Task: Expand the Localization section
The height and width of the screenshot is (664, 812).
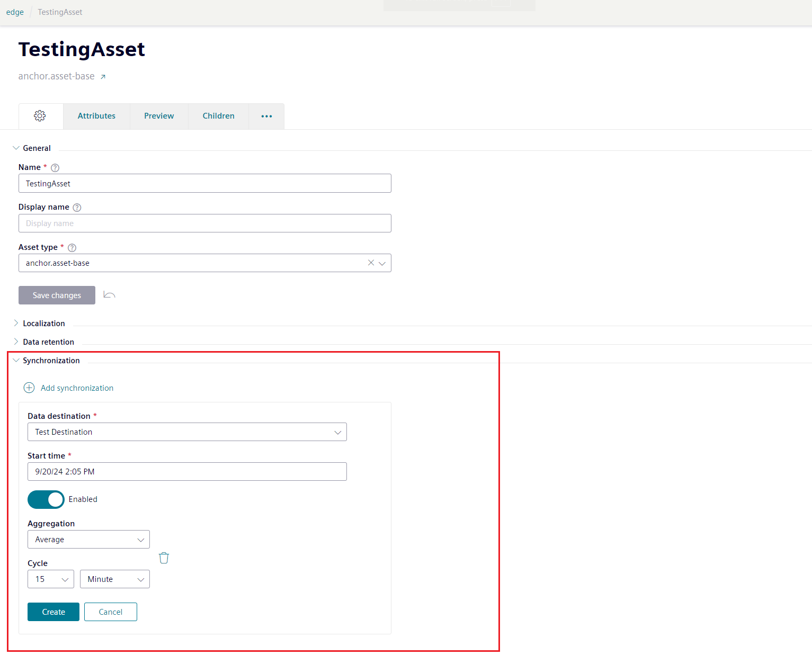Action: [x=44, y=324]
